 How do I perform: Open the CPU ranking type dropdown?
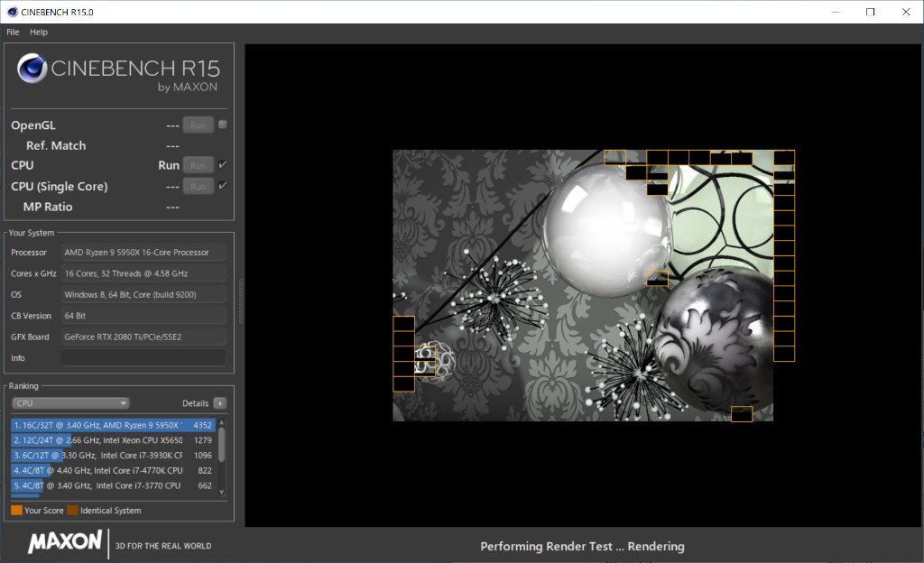[x=70, y=403]
